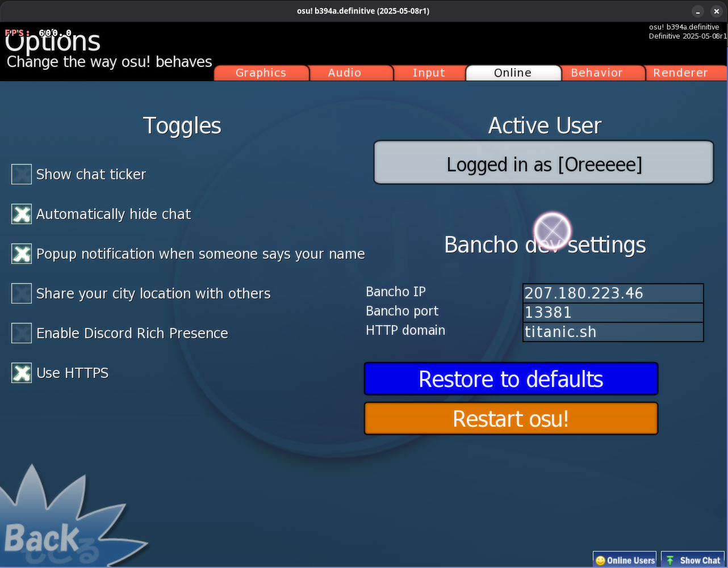Open the Renderer tab
This screenshot has width=728, height=568.
680,73
